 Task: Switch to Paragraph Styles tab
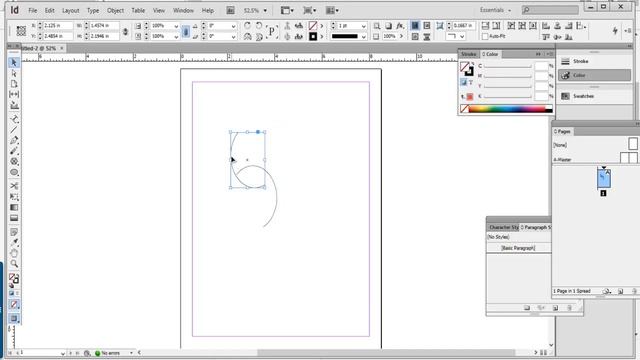[x=536, y=227]
